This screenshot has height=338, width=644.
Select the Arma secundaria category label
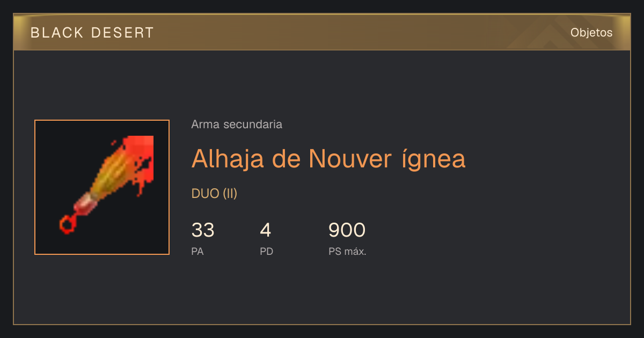coord(237,124)
